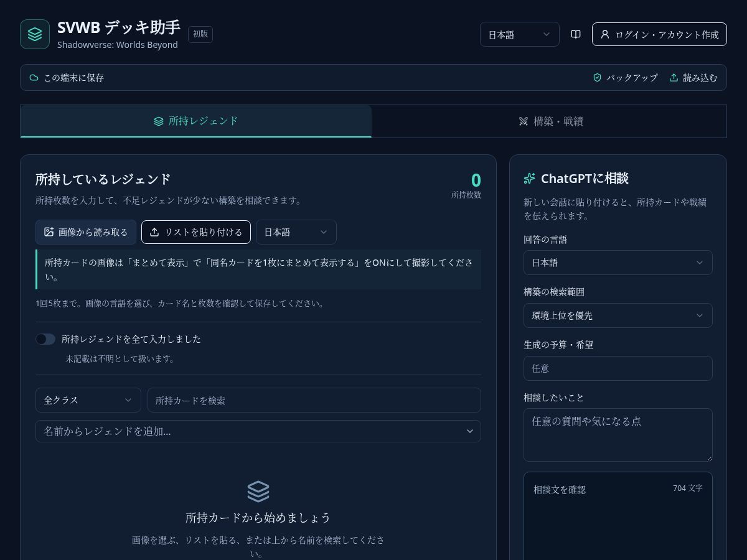The height and width of the screenshot is (560, 747).
Task: Click 読み込む upload button
Action: (x=693, y=78)
